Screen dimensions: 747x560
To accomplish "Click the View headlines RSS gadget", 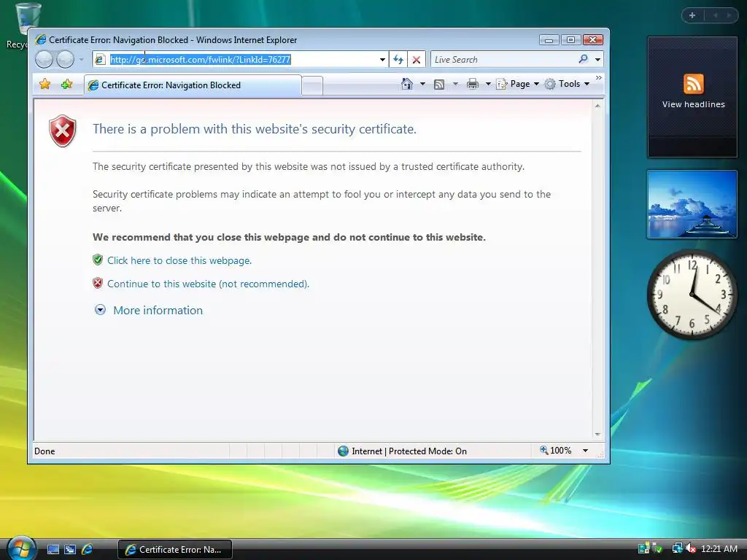I will [692, 97].
